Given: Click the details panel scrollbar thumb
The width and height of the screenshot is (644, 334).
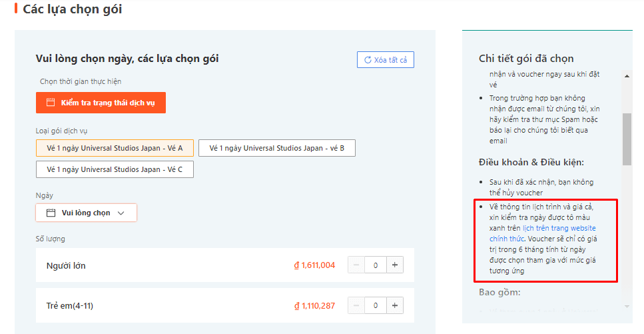Looking at the screenshot, I should pos(627,139).
